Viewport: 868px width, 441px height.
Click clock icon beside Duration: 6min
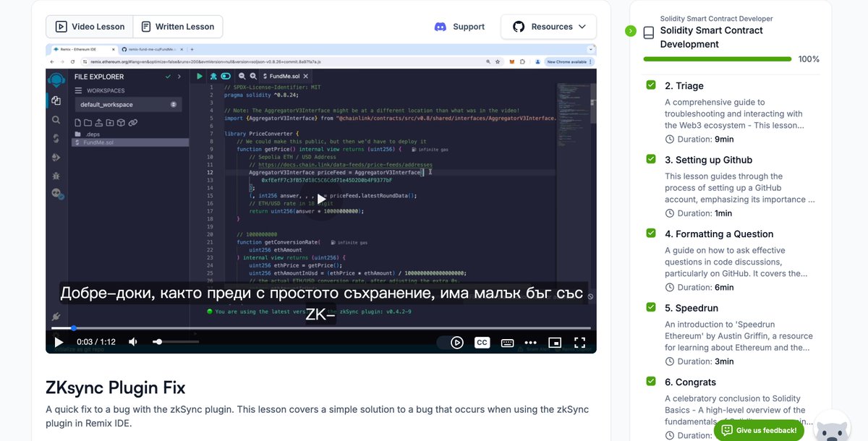pyautogui.click(x=670, y=288)
